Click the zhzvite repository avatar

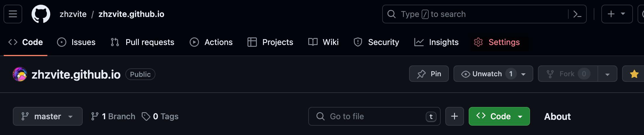(20, 74)
